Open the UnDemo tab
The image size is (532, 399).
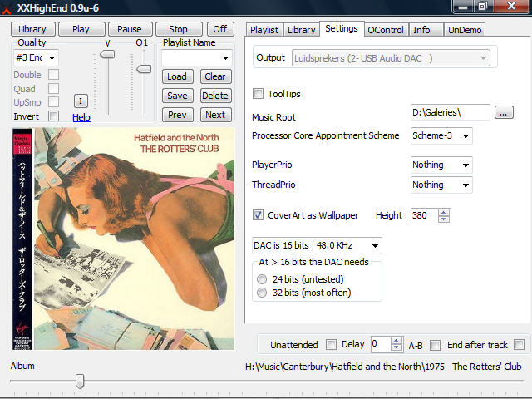[465, 30]
